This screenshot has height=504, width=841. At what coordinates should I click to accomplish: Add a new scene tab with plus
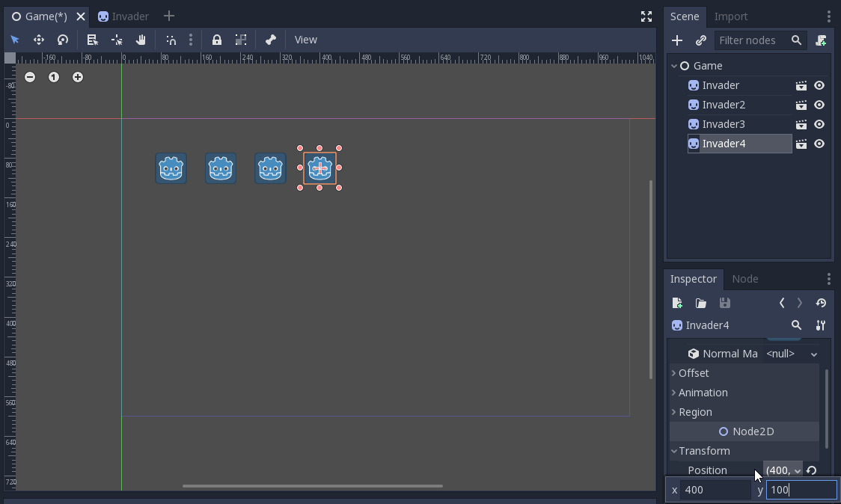click(x=169, y=16)
